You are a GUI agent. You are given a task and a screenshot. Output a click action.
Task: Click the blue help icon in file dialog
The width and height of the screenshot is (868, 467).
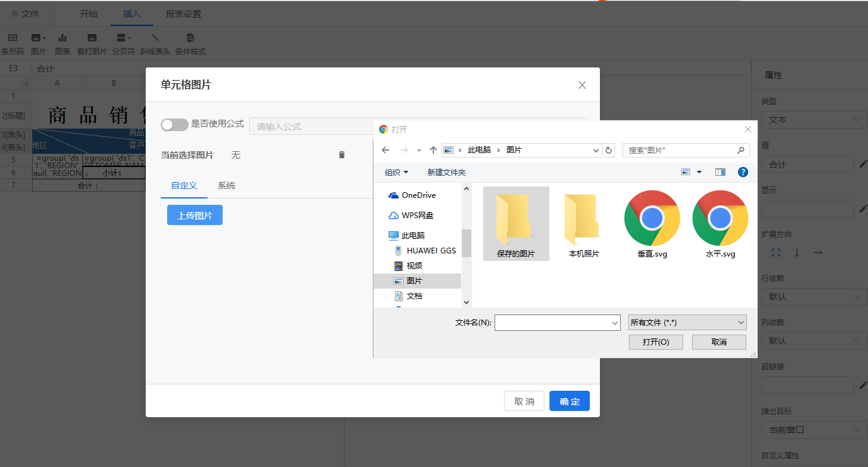pyautogui.click(x=743, y=172)
